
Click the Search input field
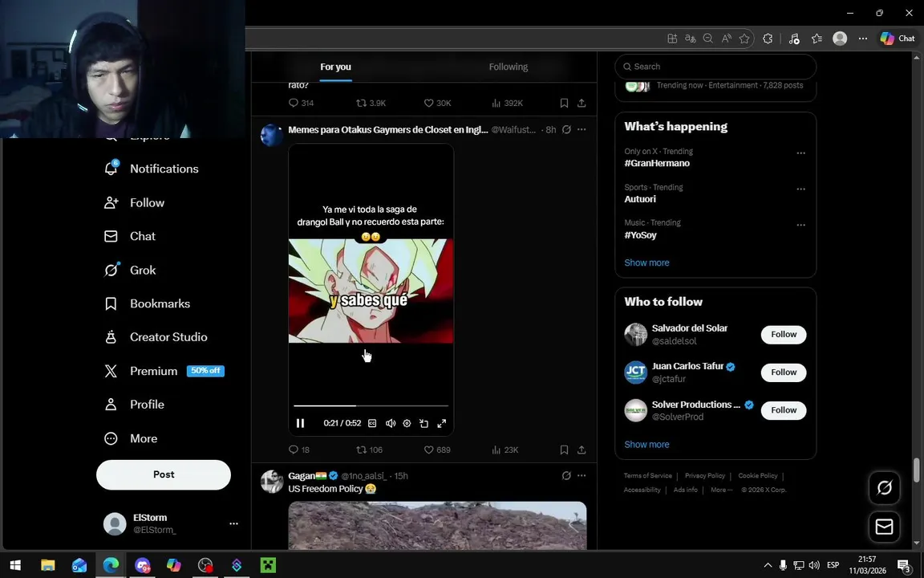coord(715,67)
